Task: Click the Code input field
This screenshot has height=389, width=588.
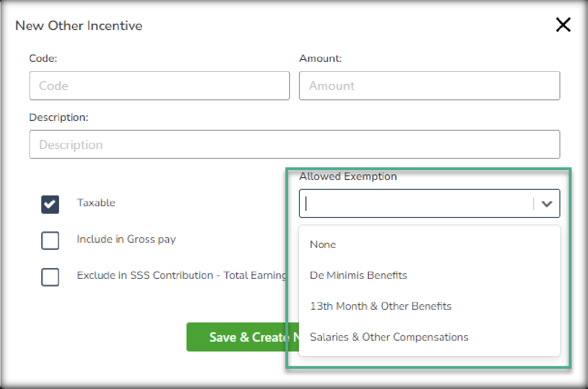Action: (x=159, y=86)
